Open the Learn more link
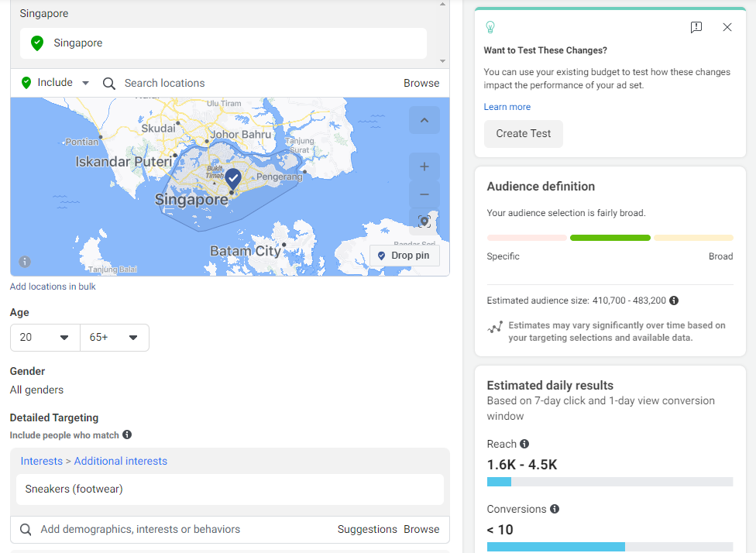The image size is (756, 553). click(507, 107)
